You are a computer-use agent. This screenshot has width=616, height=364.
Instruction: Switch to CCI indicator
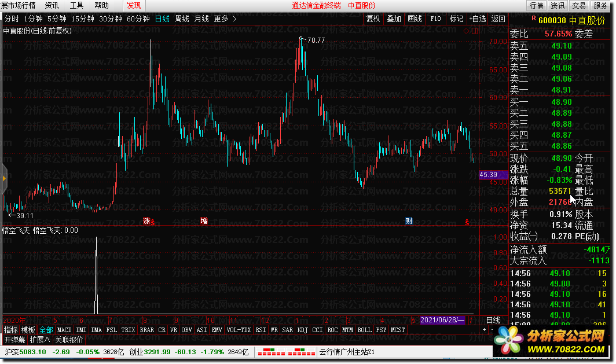317,330
